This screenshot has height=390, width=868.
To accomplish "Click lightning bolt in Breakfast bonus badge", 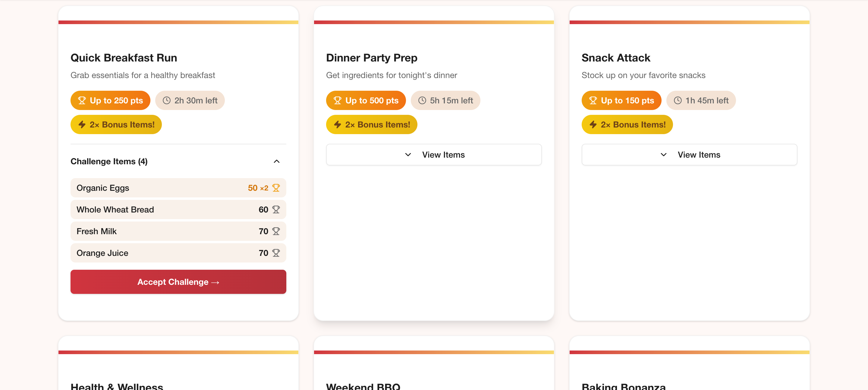I will [x=82, y=124].
